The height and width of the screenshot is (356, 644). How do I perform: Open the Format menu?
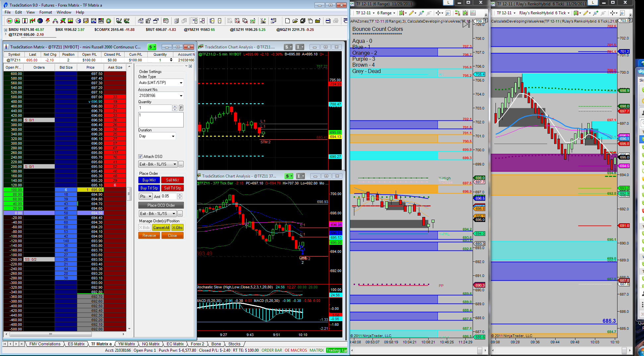pos(46,12)
